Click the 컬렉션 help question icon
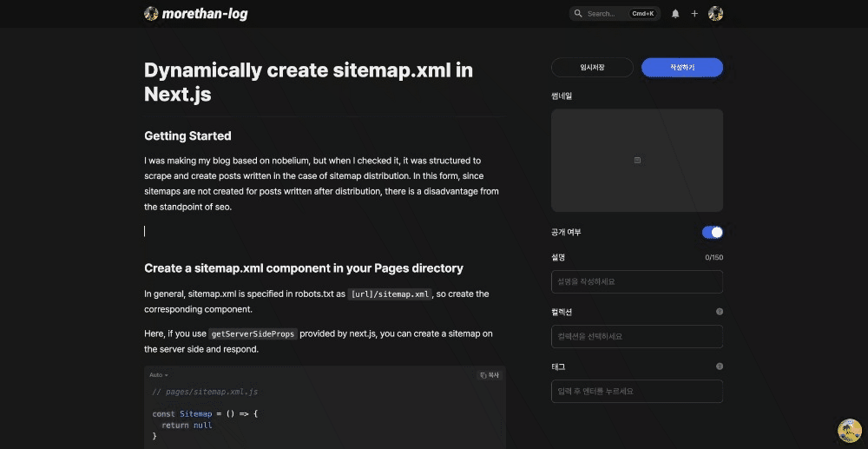The image size is (868, 449). 720,312
